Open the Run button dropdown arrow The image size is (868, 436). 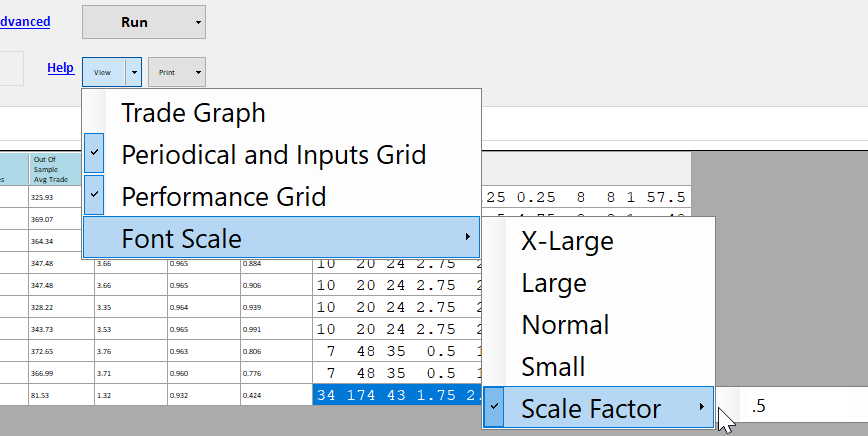point(198,21)
